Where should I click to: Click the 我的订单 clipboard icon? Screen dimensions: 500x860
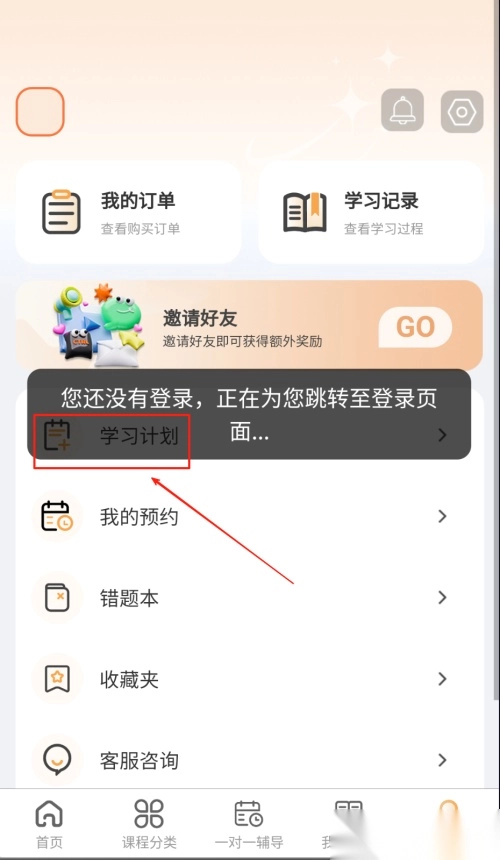(61, 212)
